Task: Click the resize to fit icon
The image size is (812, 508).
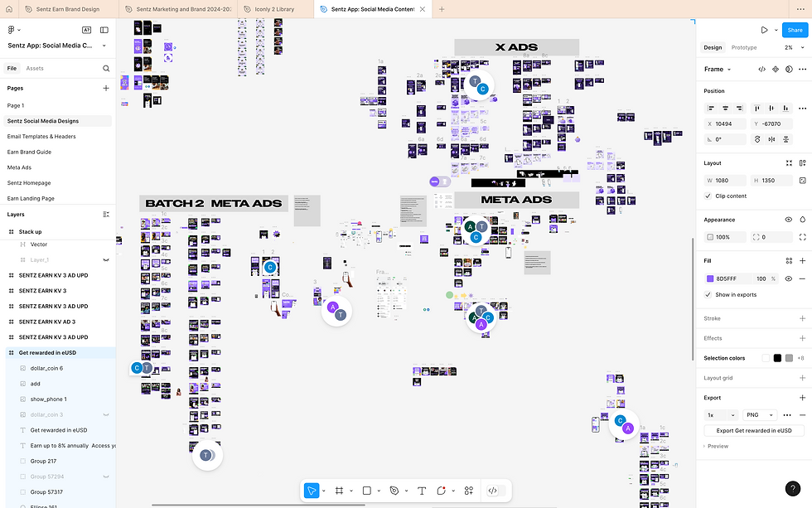Action: (789, 163)
